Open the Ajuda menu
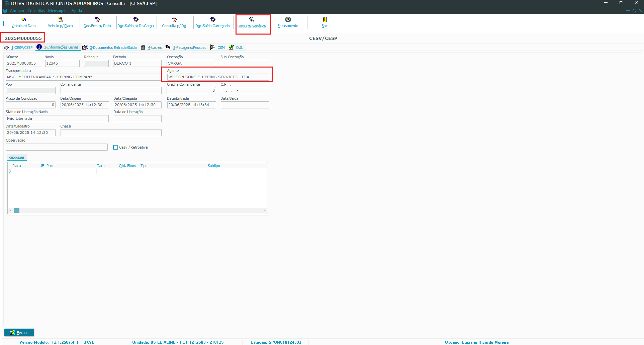 pos(77,11)
